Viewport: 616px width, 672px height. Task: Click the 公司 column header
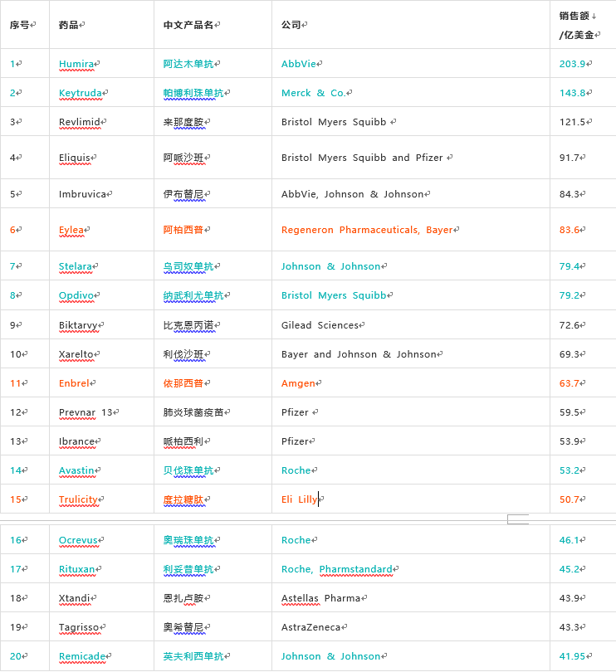291,25
